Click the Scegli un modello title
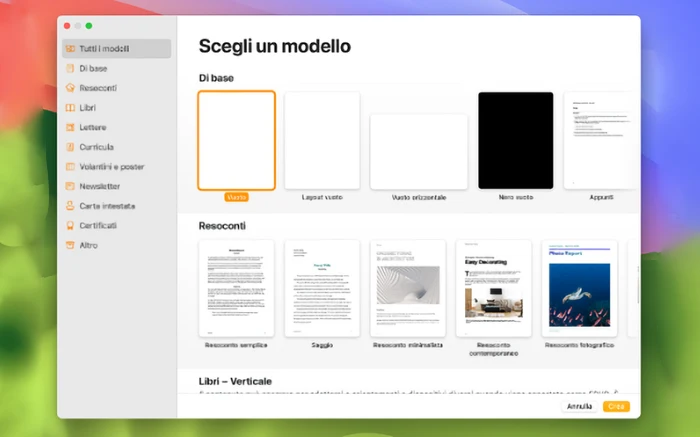700x437 pixels. click(x=275, y=46)
